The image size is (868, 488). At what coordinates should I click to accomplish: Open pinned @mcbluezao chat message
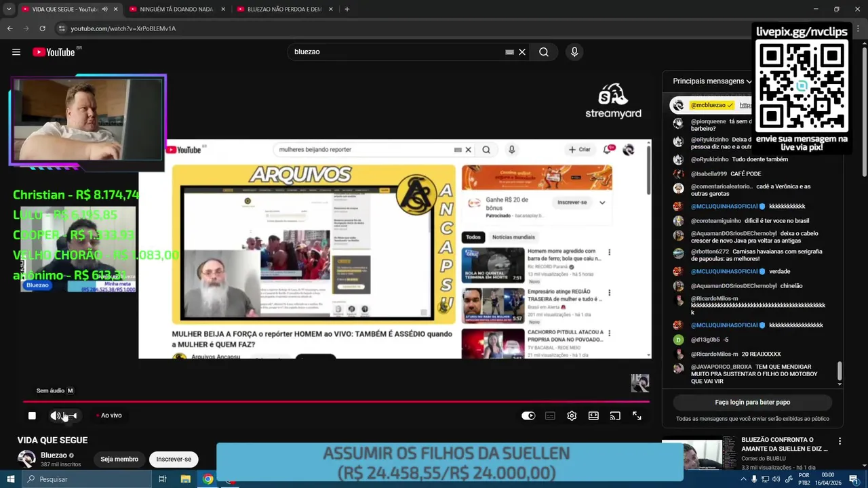(712, 105)
